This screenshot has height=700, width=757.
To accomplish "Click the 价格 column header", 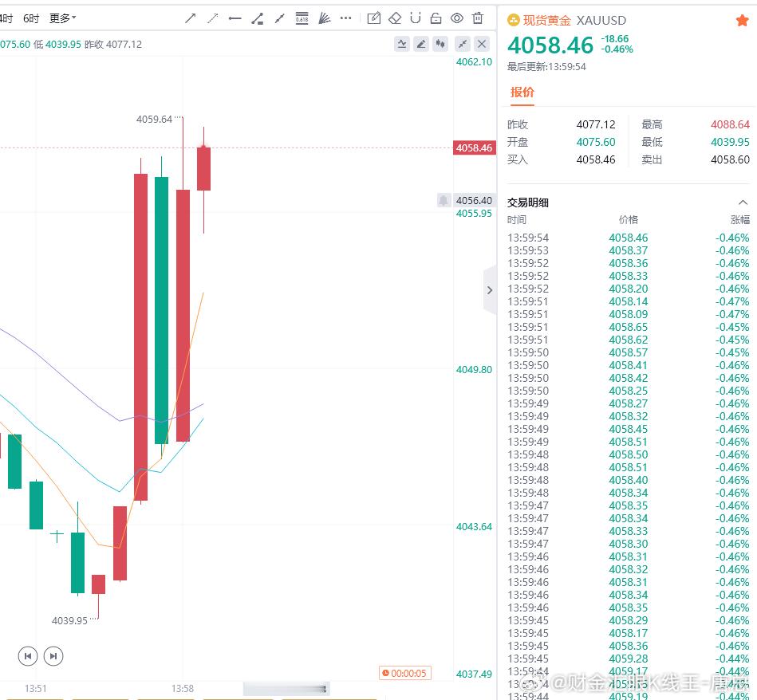I will click(628, 220).
